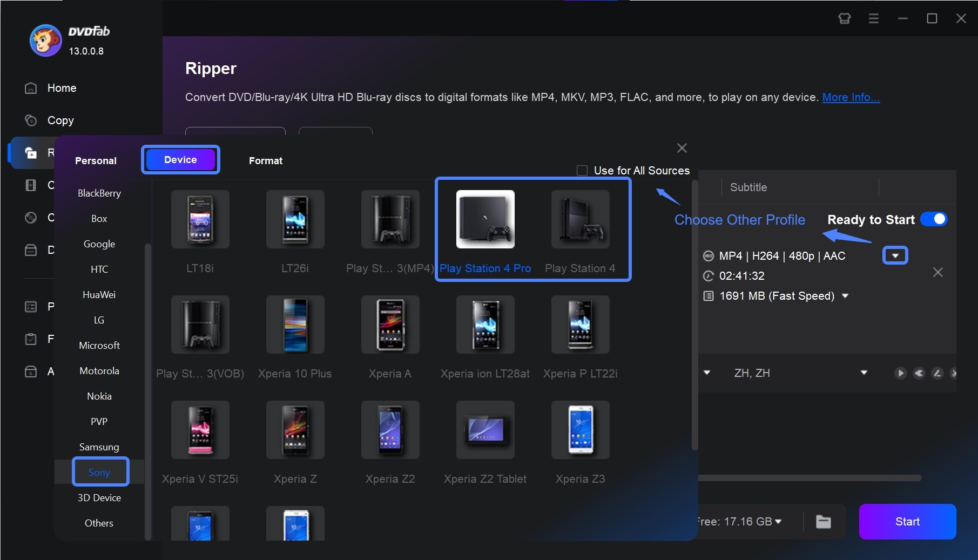The height and width of the screenshot is (560, 978).
Task: Switch to the Format tab
Action: point(266,160)
